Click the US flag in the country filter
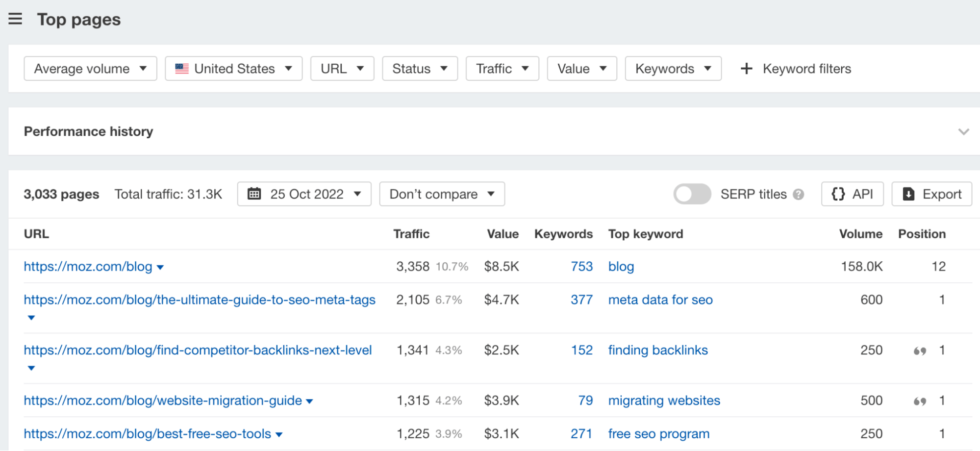980x451 pixels. (181, 69)
